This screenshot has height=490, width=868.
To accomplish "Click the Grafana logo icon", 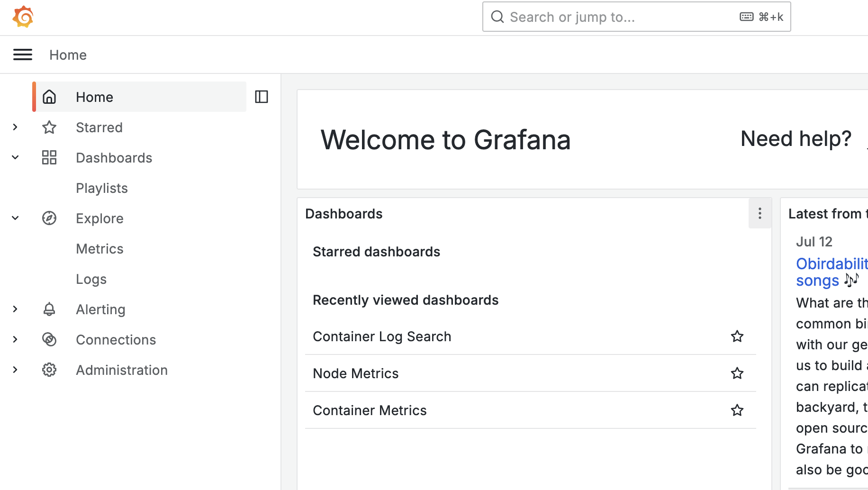I will [x=23, y=17].
